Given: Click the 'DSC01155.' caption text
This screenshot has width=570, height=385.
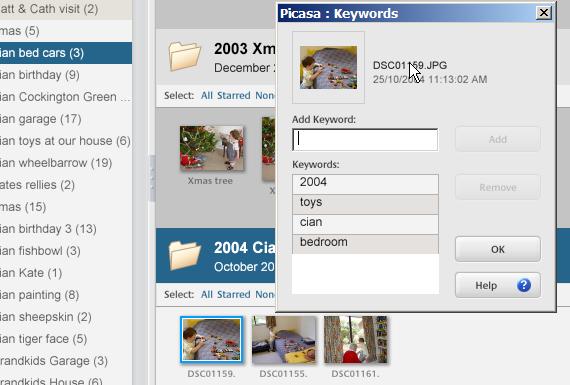Looking at the screenshot, I should point(284,374).
